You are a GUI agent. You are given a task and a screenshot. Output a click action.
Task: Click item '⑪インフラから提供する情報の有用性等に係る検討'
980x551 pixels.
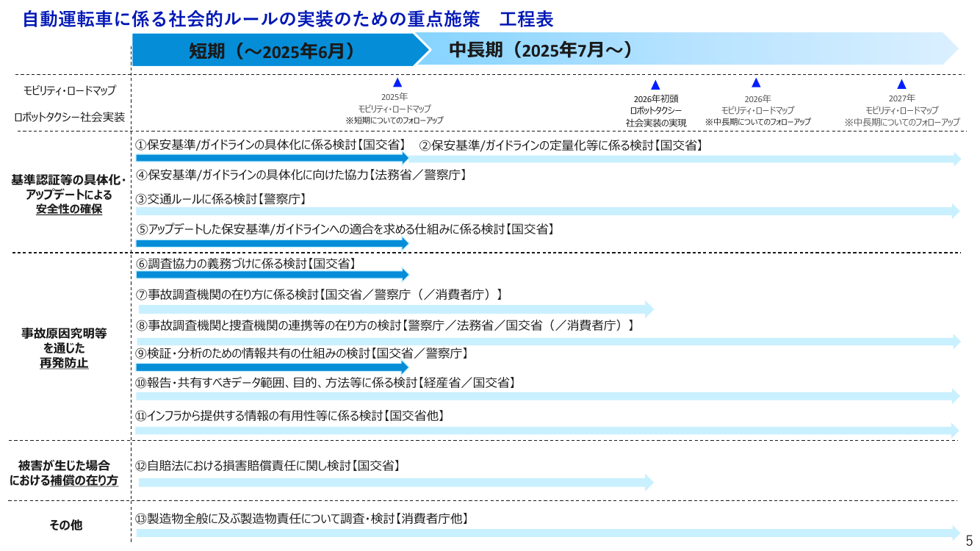(290, 416)
